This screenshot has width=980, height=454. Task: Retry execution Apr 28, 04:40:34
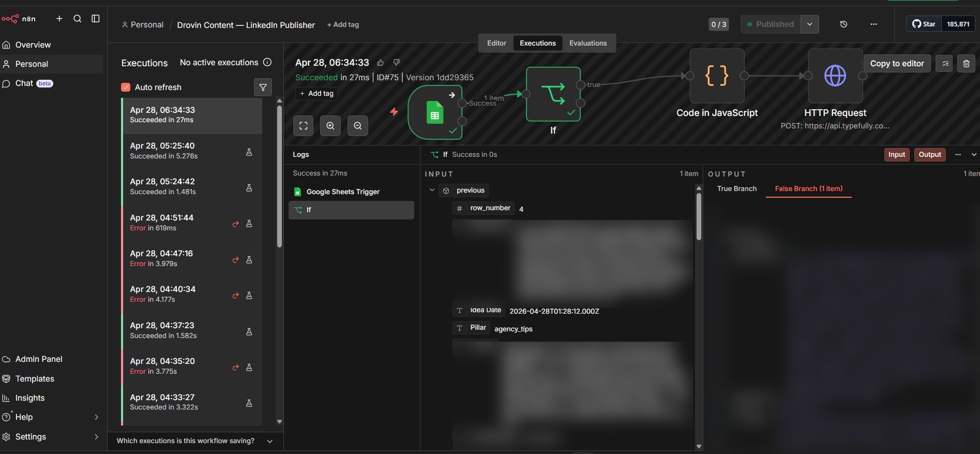tap(235, 296)
